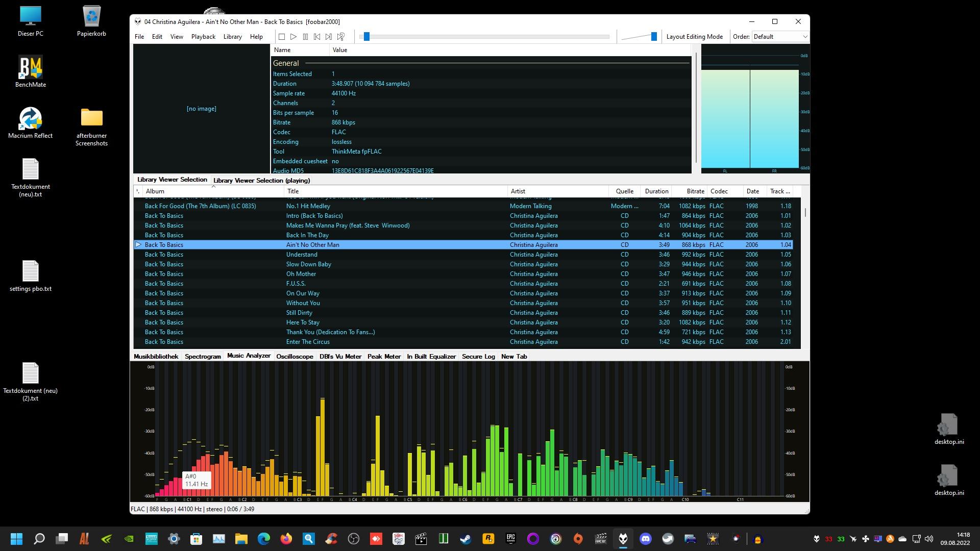The image size is (980, 551).
Task: Select the Music Analyzer tab
Action: pos(249,356)
